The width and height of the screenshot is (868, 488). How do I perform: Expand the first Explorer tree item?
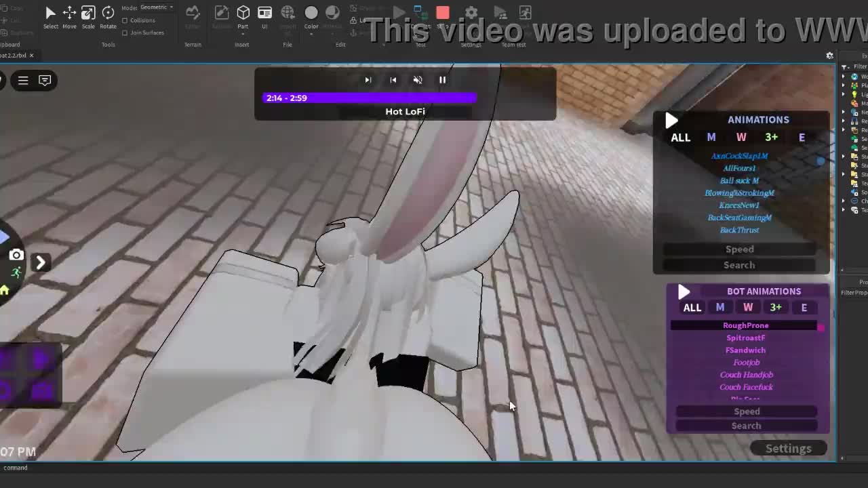coord(844,77)
